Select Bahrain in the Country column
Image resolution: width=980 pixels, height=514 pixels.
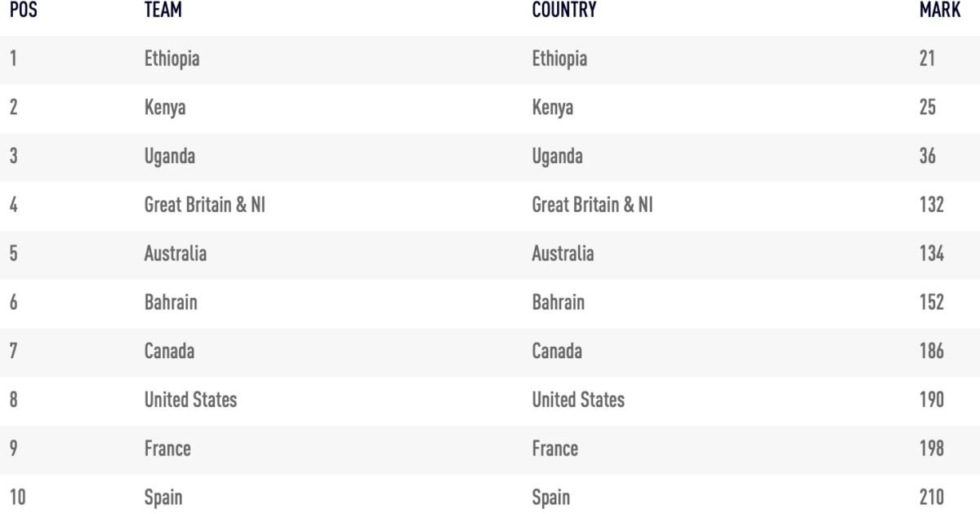click(558, 303)
